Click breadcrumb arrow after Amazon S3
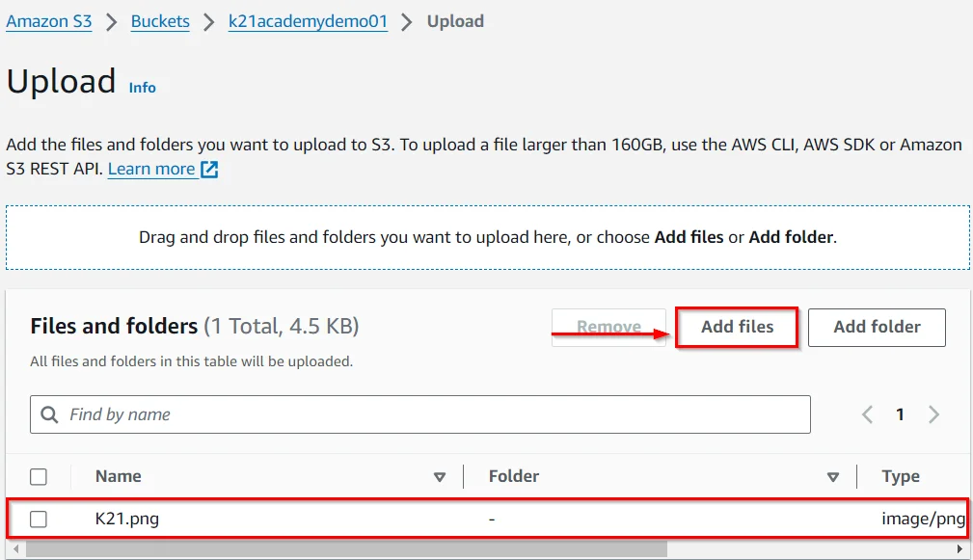The width and height of the screenshot is (973, 560). [112, 21]
